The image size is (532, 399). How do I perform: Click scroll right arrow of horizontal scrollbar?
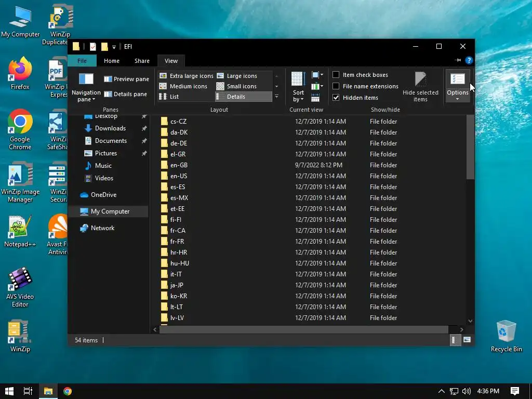click(x=461, y=329)
